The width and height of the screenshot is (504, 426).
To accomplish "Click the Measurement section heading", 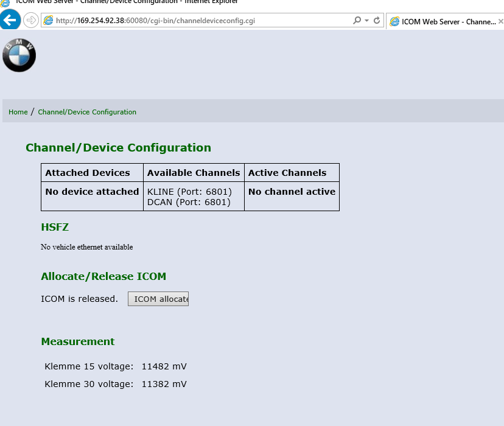I will coord(78,341).
